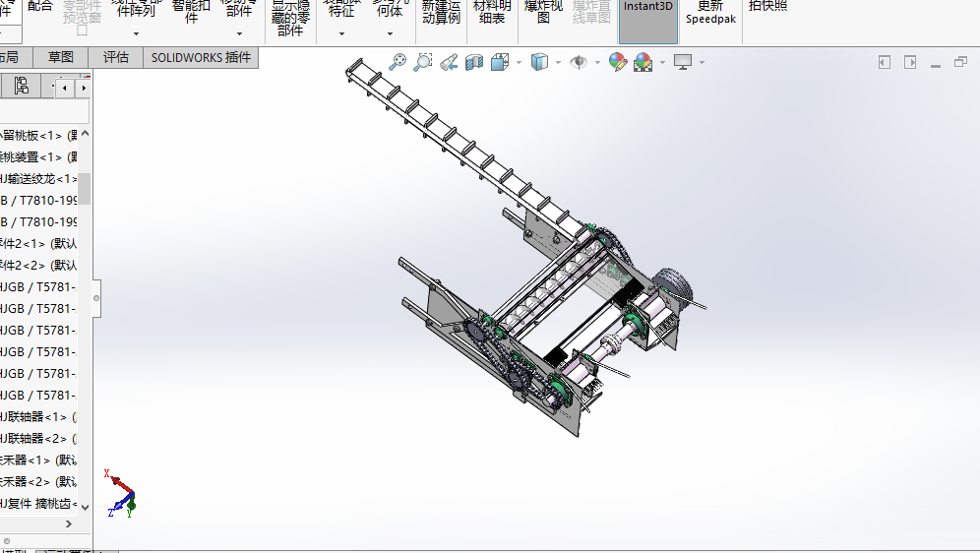
Task: Click Zoom to Fit icon
Action: click(x=398, y=62)
